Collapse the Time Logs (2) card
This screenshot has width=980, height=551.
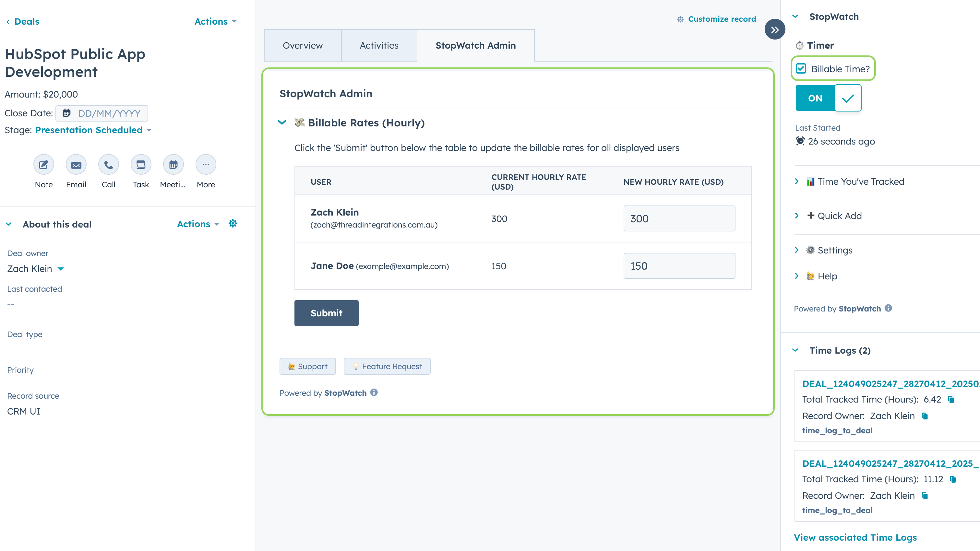click(795, 350)
